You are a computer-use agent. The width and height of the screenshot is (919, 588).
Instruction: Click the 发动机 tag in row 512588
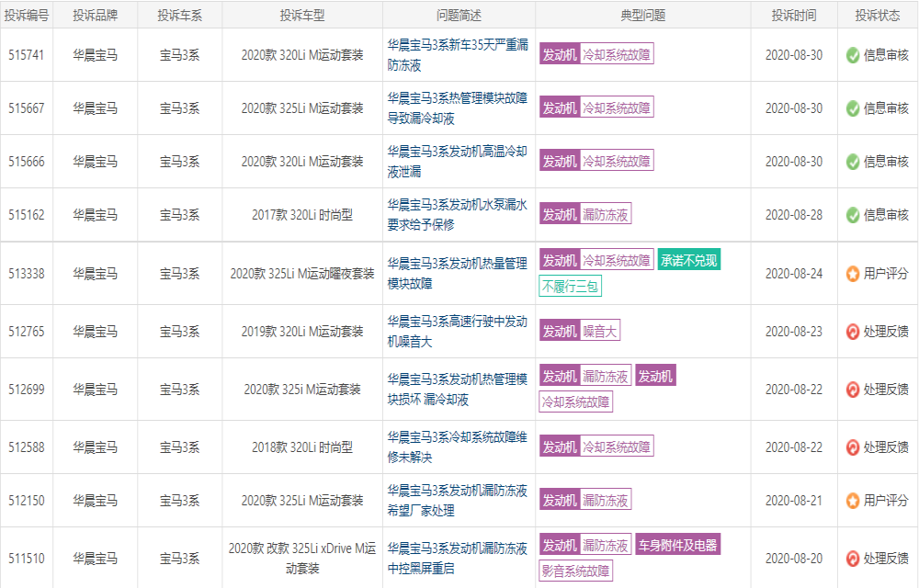tap(560, 447)
